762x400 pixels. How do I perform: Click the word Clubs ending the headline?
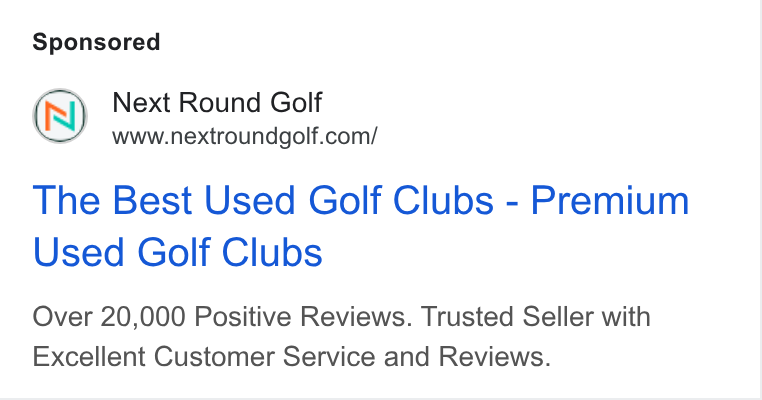[x=272, y=252]
